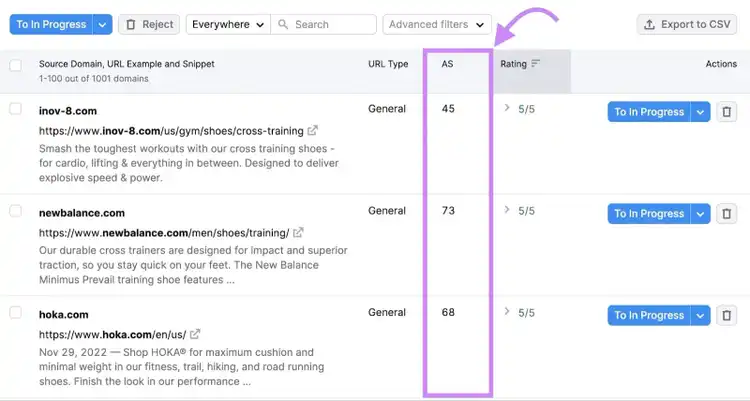Viewport: 750px width, 401px height.
Task: Move inov-8.com To In Progress
Action: tap(649, 112)
